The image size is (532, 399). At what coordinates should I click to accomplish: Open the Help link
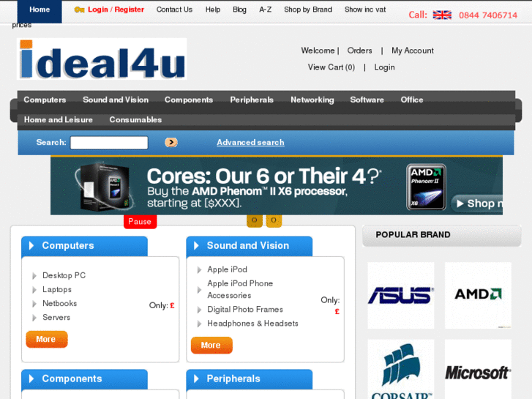[x=213, y=10]
